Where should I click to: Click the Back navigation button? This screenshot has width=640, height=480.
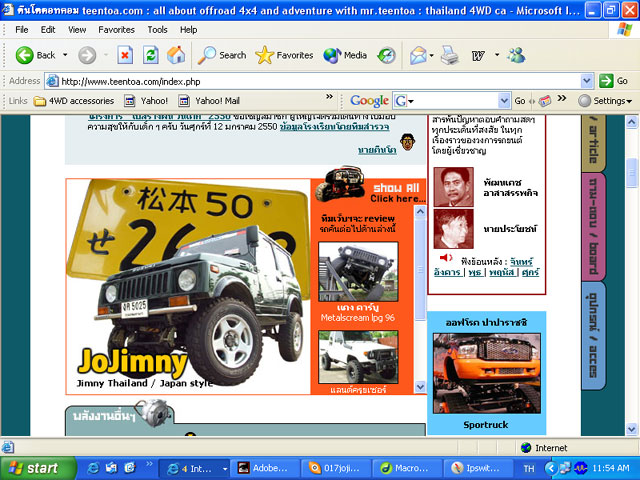coord(35,55)
